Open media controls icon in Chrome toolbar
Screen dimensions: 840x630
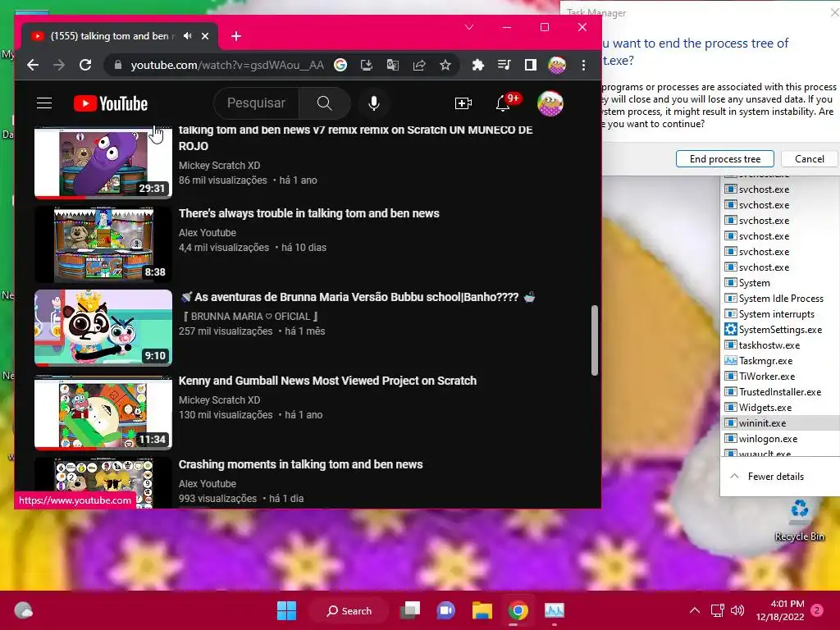coord(504,66)
